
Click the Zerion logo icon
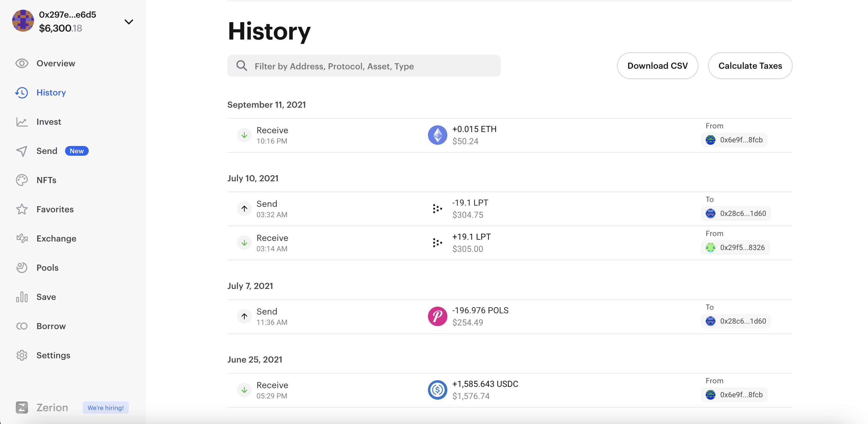tap(22, 408)
